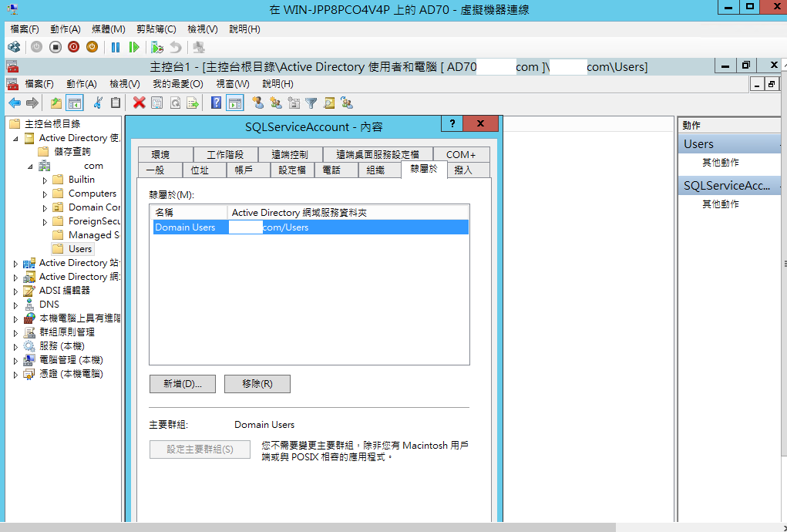
Task: Click 其他動作 under Users in actions pane
Action: pos(720,163)
